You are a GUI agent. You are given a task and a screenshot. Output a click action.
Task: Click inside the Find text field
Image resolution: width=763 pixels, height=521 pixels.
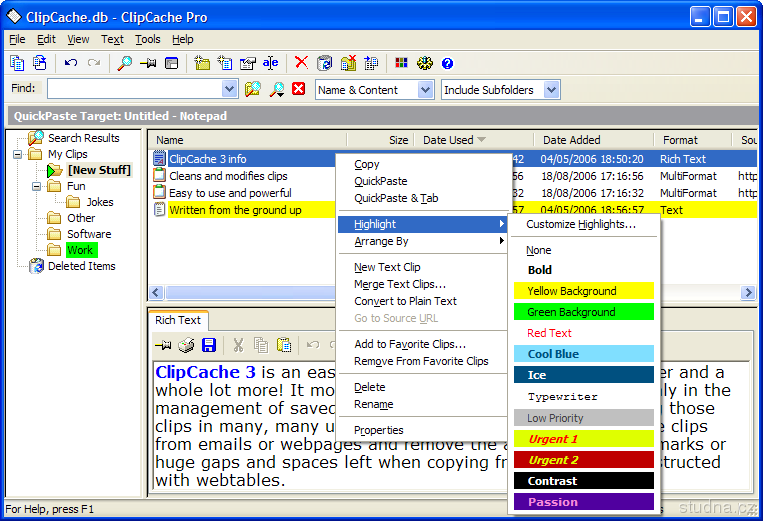[x=140, y=90]
